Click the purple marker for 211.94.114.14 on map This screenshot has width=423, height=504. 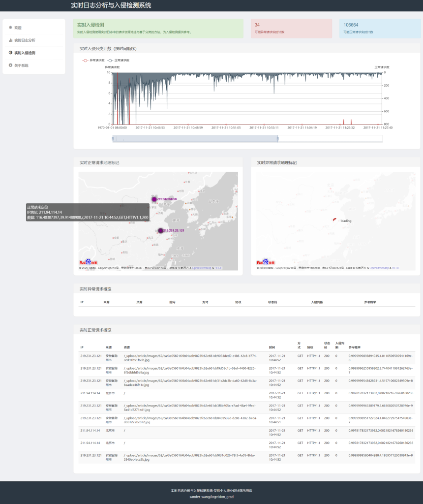click(x=154, y=199)
